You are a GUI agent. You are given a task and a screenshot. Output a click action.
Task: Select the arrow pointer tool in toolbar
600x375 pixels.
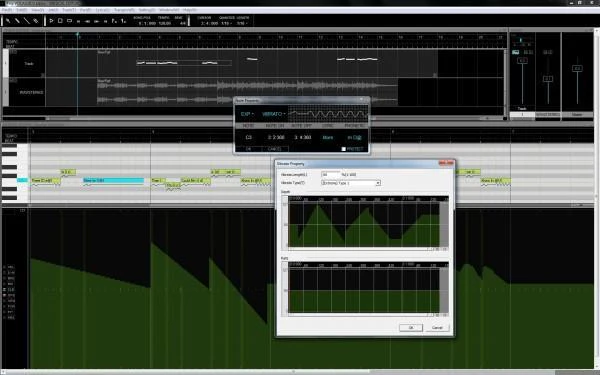[x=8, y=21]
